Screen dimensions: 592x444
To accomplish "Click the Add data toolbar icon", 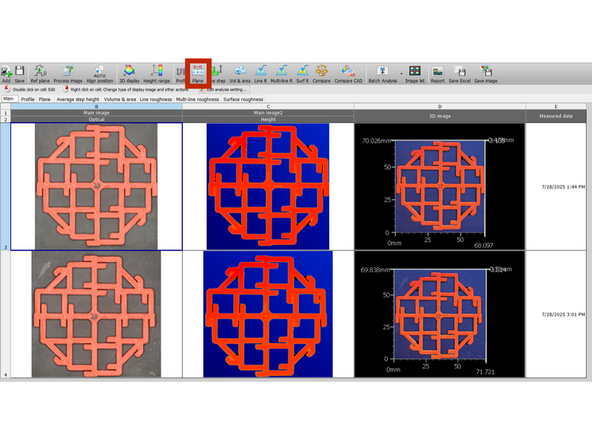I will 6,74.
